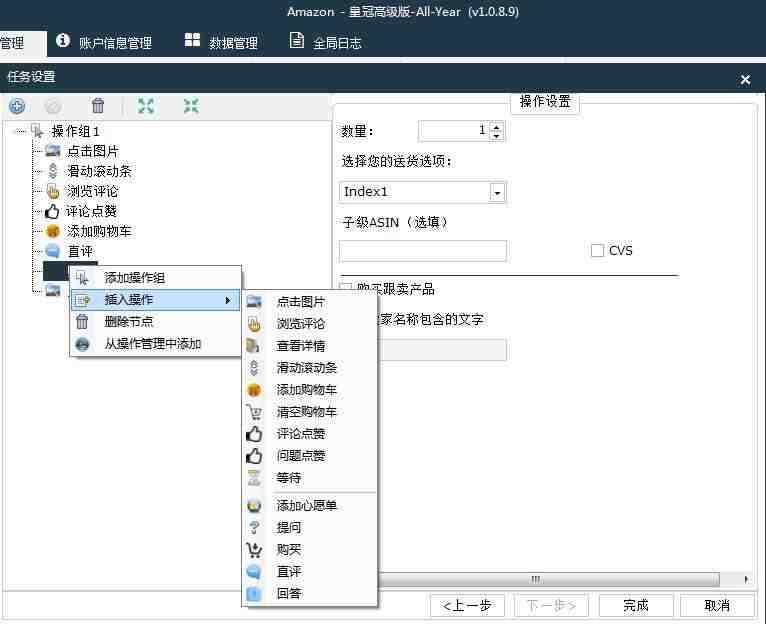Click the expand-all arrows toolbar icon

coord(146,106)
